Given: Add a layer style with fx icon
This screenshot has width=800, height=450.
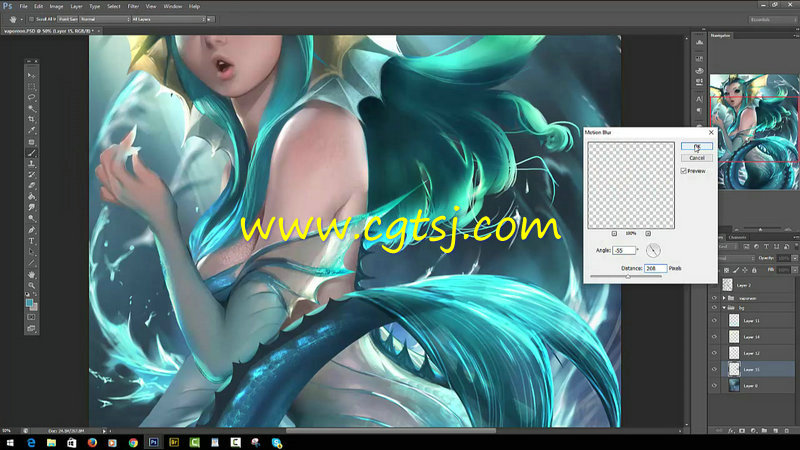Looking at the screenshot, I should 731,431.
